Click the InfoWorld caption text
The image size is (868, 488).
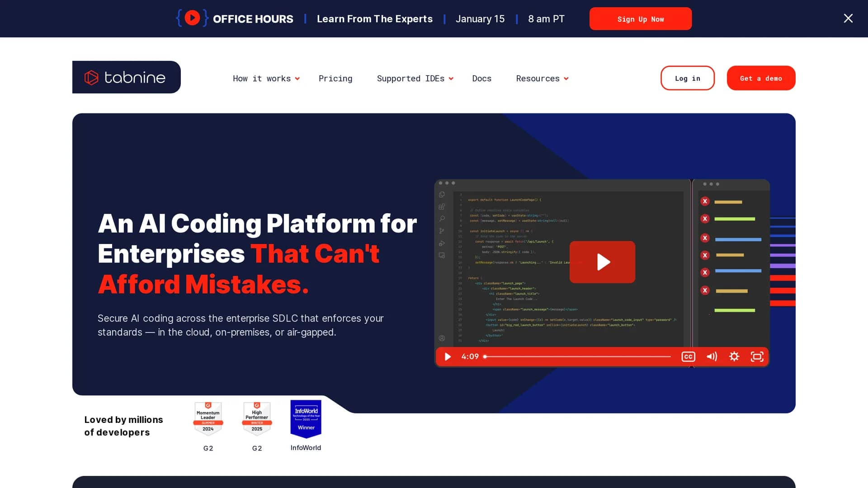[306, 448]
